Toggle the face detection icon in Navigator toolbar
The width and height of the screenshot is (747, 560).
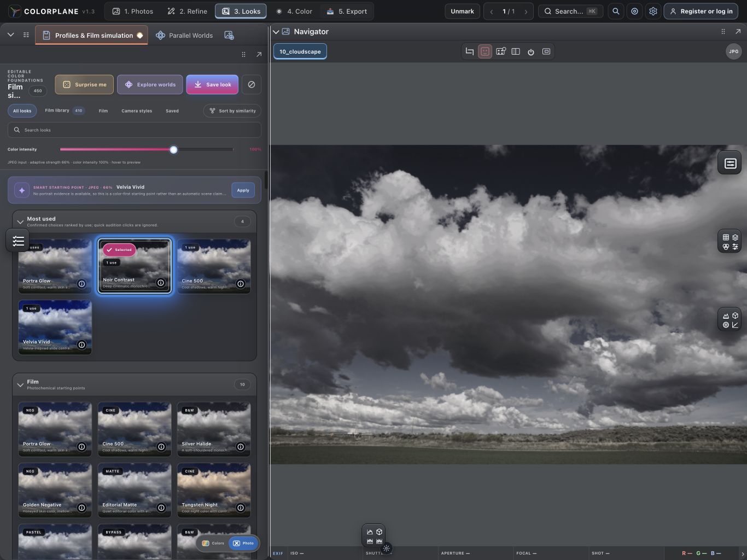pos(485,51)
